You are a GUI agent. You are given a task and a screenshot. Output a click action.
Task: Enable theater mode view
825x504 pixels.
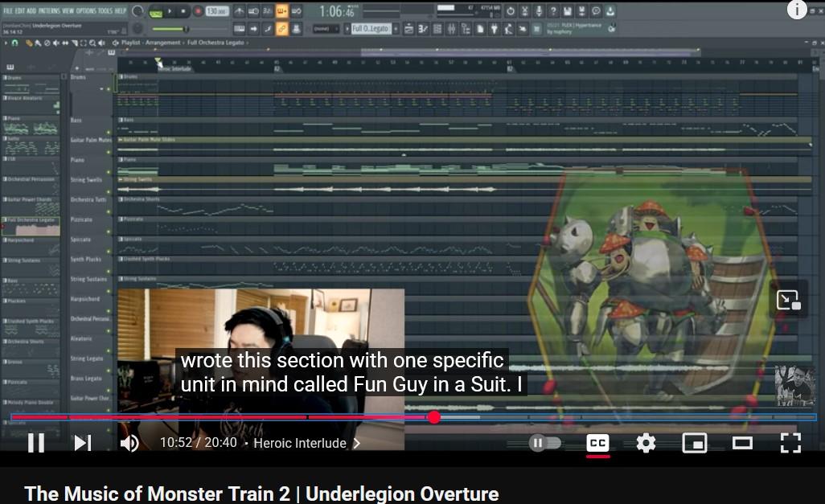(742, 443)
